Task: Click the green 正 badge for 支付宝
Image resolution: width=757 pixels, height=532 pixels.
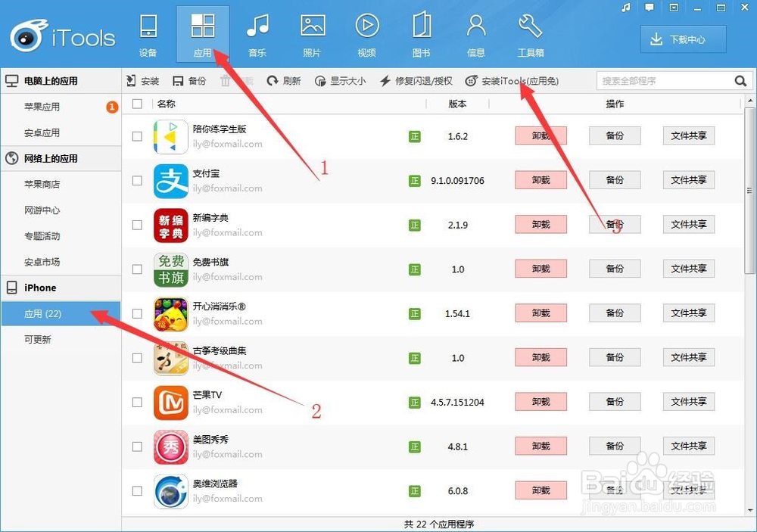Action: coord(415,181)
